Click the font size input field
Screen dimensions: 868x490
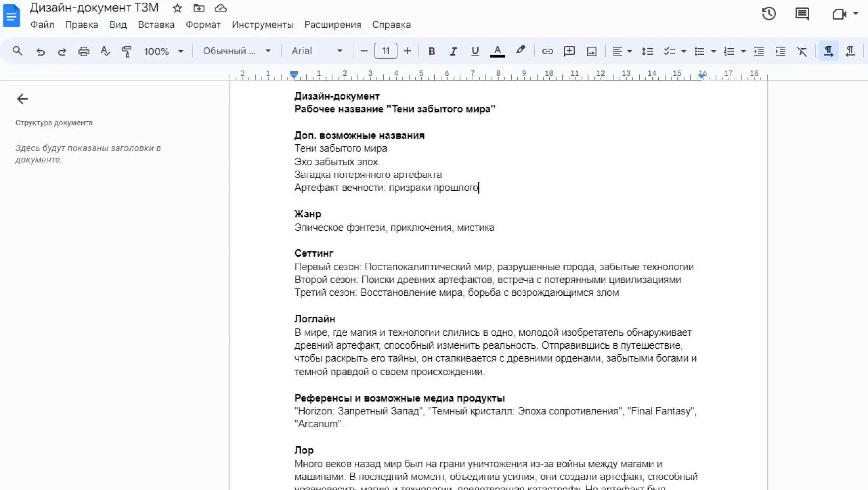point(386,51)
